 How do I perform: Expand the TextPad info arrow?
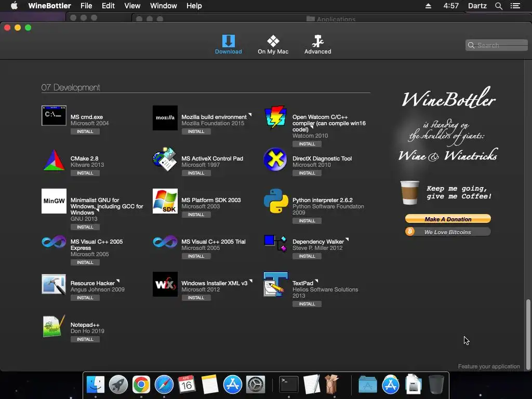(316, 281)
